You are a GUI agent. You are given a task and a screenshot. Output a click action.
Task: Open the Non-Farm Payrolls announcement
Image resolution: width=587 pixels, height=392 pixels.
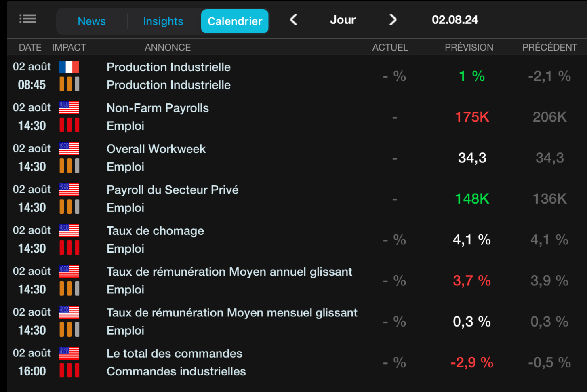[x=158, y=108]
